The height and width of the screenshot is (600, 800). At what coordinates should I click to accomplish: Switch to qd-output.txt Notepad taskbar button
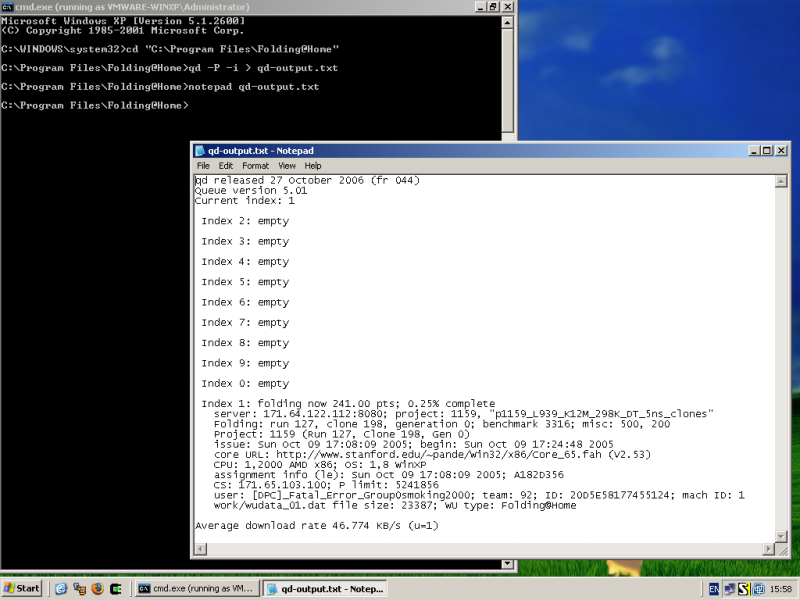(x=325, y=589)
